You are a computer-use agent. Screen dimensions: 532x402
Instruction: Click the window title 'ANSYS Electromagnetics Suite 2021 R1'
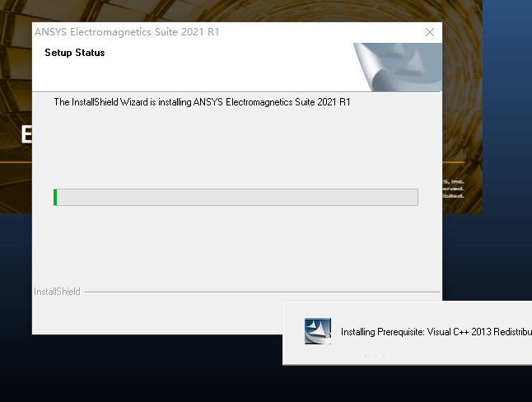pos(127,32)
